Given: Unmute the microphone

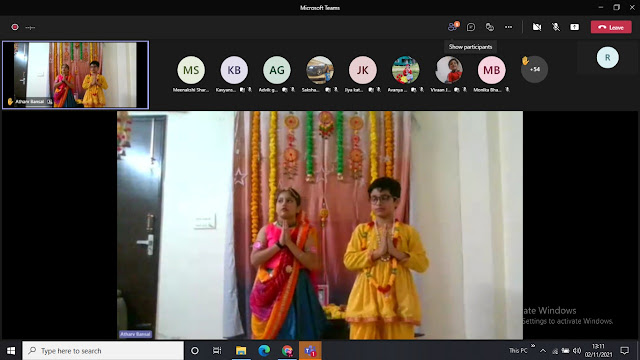Looking at the screenshot, I should pos(556,27).
